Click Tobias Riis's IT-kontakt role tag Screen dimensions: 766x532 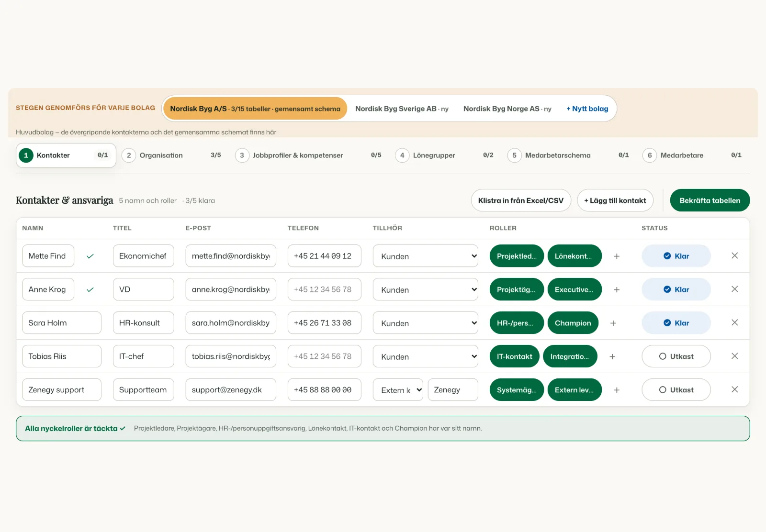515,356
